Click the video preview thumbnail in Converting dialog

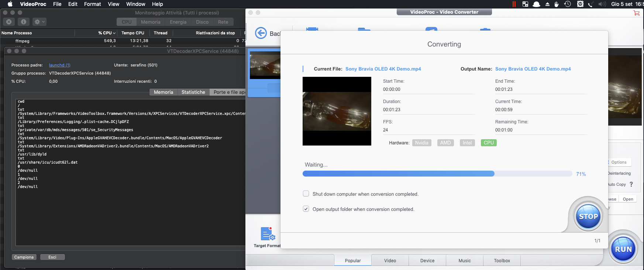(x=337, y=111)
